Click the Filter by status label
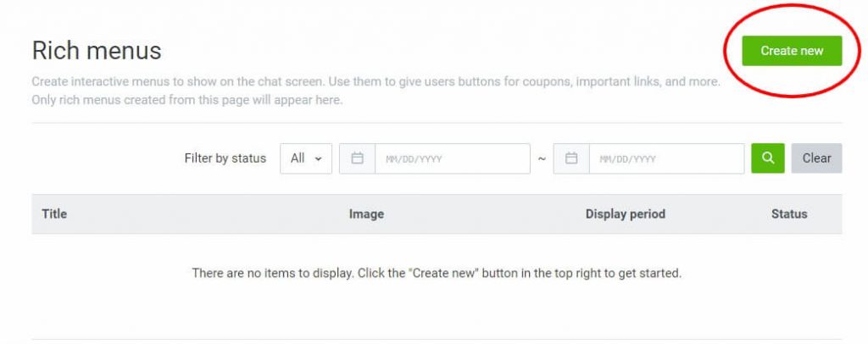 click(x=225, y=158)
